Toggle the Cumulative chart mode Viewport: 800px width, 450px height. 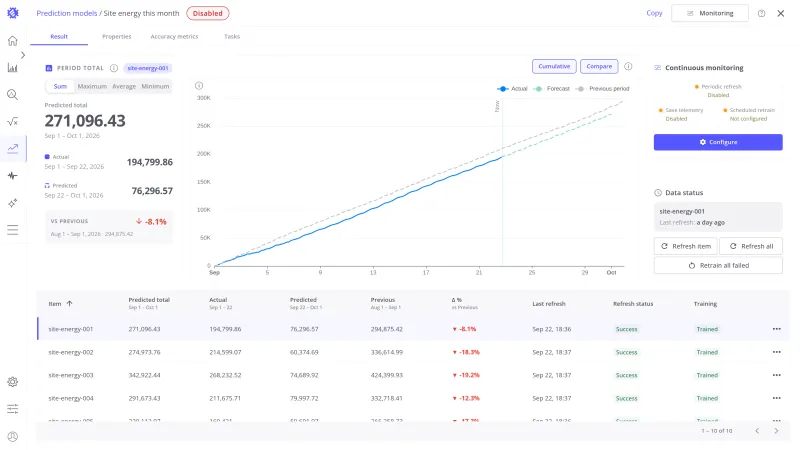(554, 66)
